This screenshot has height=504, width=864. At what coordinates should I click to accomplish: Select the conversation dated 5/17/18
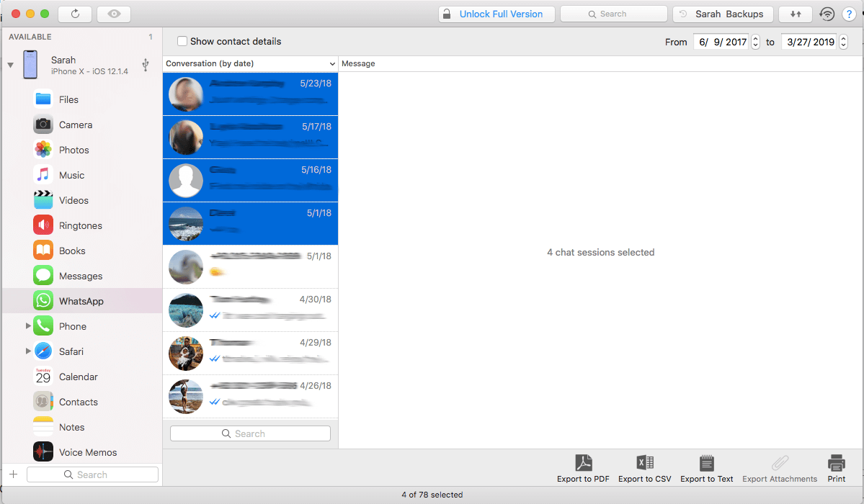click(250, 137)
